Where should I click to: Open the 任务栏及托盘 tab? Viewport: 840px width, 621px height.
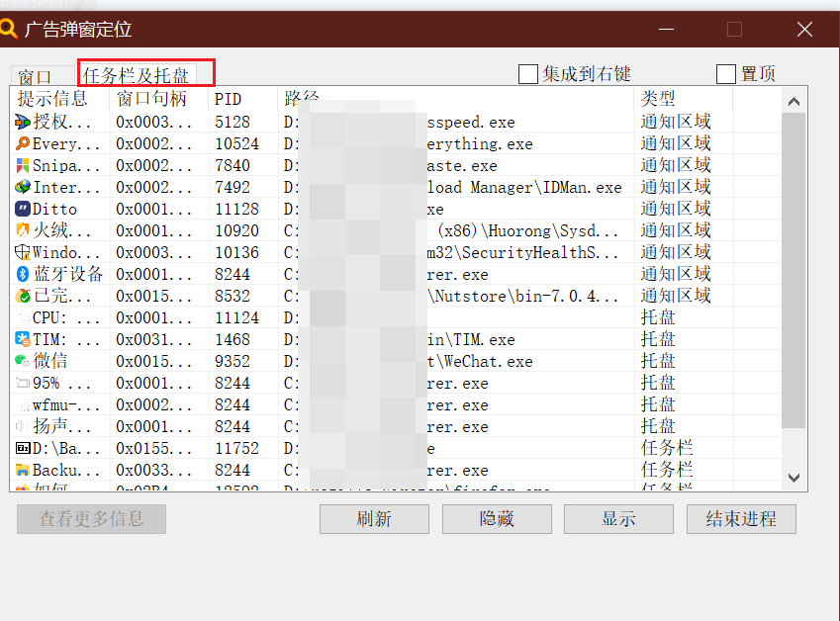[x=136, y=75]
